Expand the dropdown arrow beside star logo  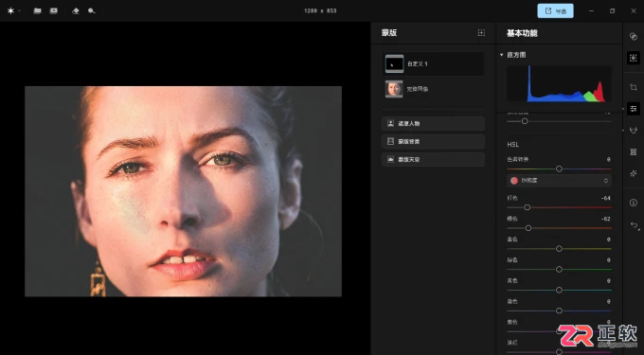point(19,11)
